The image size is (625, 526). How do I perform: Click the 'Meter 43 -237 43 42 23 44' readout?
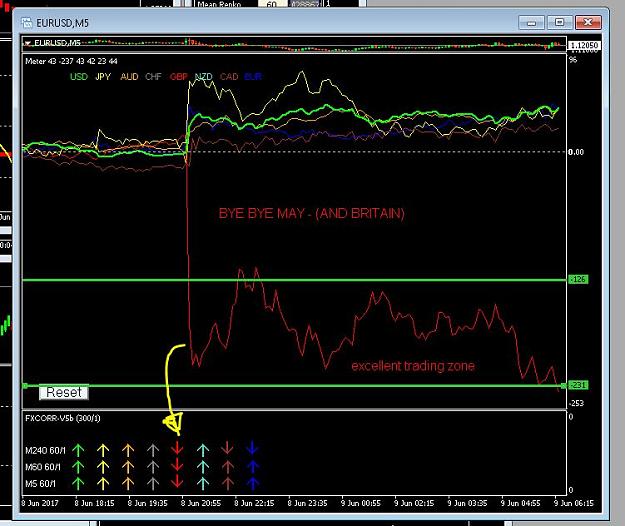[x=71, y=61]
